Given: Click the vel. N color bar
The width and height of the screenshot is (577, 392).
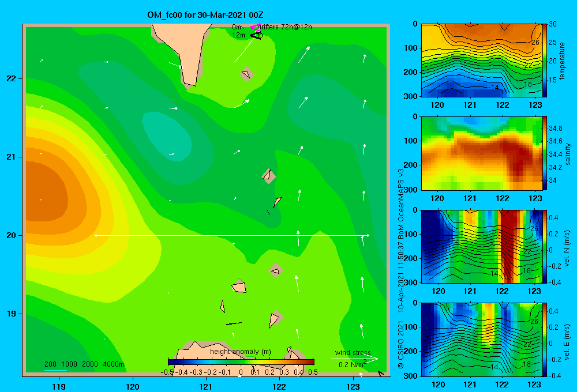Looking at the screenshot, I should pyautogui.click(x=545, y=246).
